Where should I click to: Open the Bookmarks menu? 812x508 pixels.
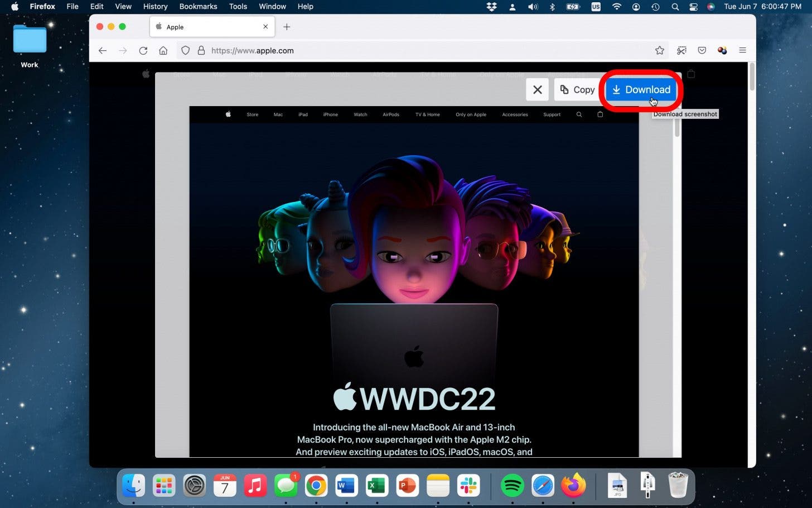click(x=198, y=7)
